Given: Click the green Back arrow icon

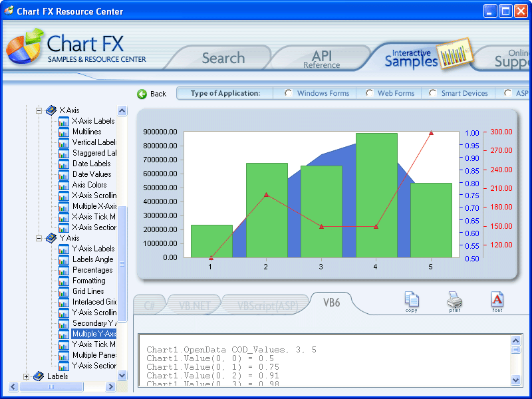Looking at the screenshot, I should coord(140,94).
